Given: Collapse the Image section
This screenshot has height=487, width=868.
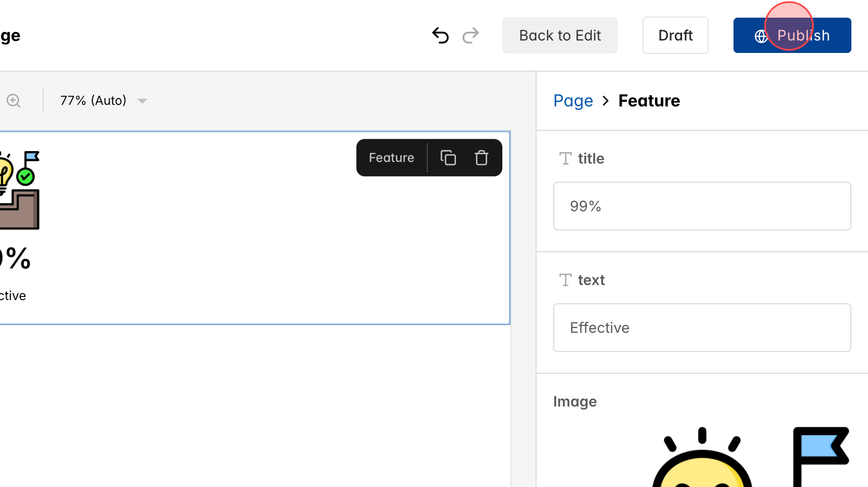Looking at the screenshot, I should (x=575, y=401).
